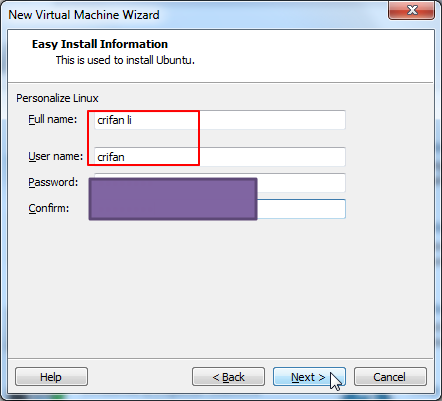Cancel the virtual machine wizard
The width and height of the screenshot is (442, 401).
[x=390, y=377]
